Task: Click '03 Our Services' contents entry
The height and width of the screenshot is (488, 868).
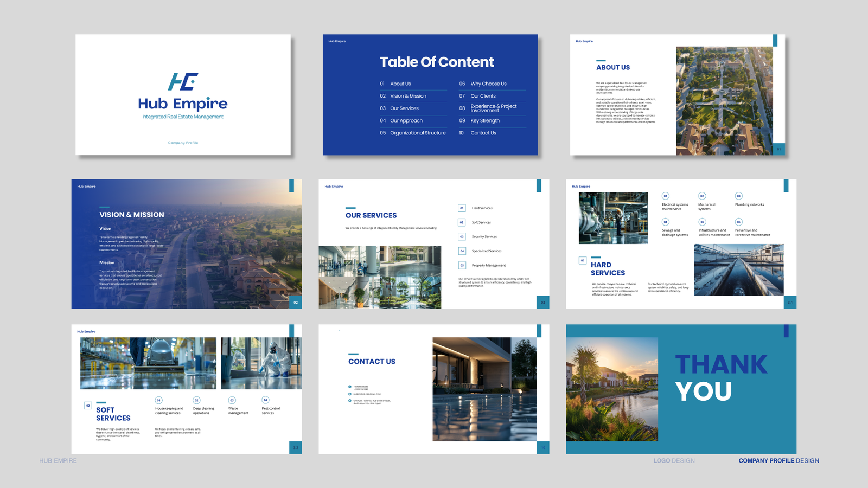Action: coord(399,108)
